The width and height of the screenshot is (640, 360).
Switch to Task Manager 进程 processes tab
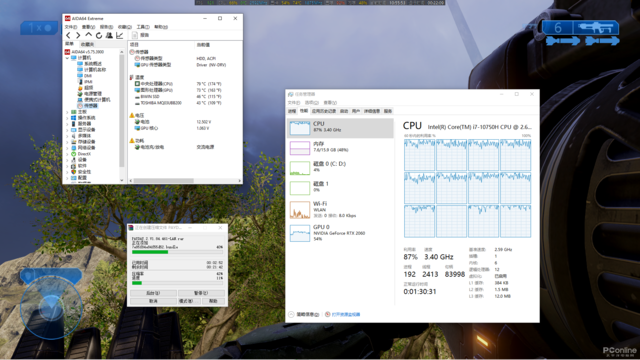(291, 111)
